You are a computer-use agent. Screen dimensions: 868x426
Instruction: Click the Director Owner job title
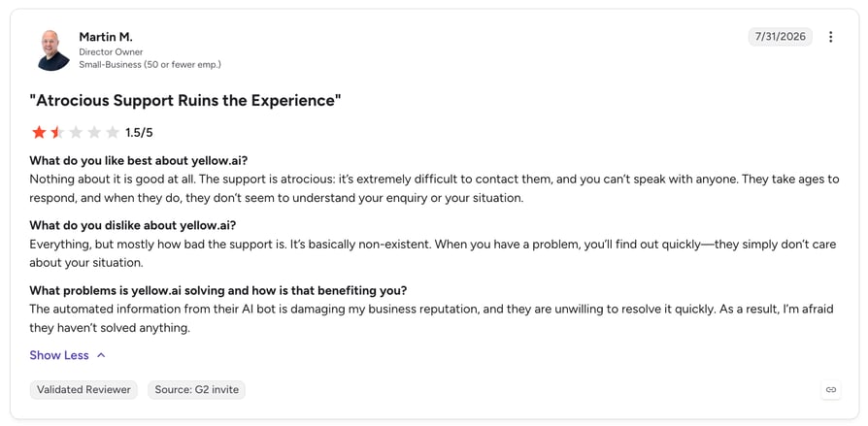(111, 52)
